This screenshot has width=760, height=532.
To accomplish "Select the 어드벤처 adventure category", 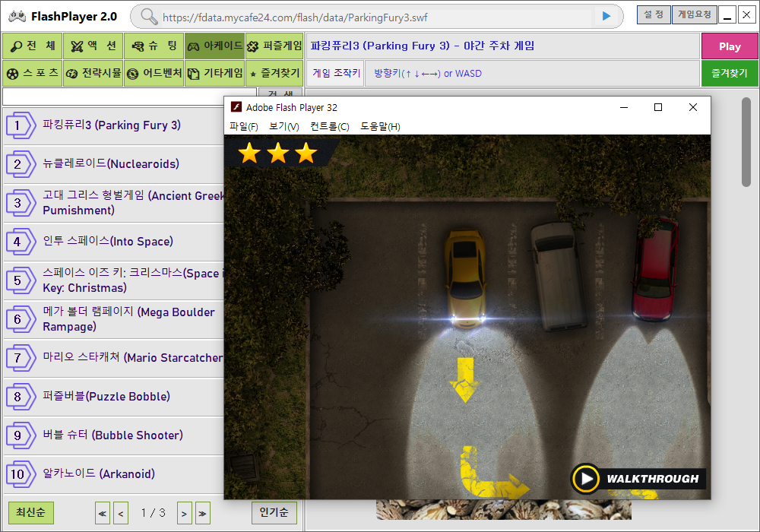I will 154,73.
